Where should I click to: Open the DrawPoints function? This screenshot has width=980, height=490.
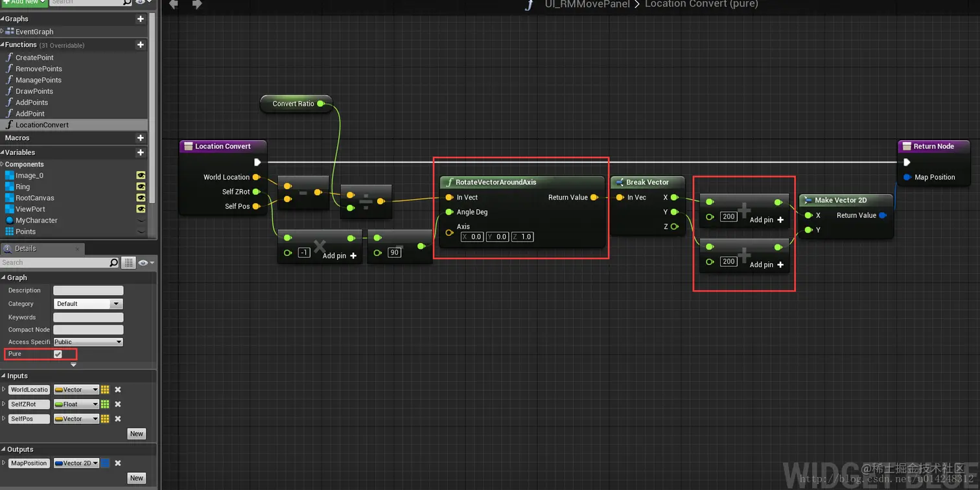[x=34, y=91]
